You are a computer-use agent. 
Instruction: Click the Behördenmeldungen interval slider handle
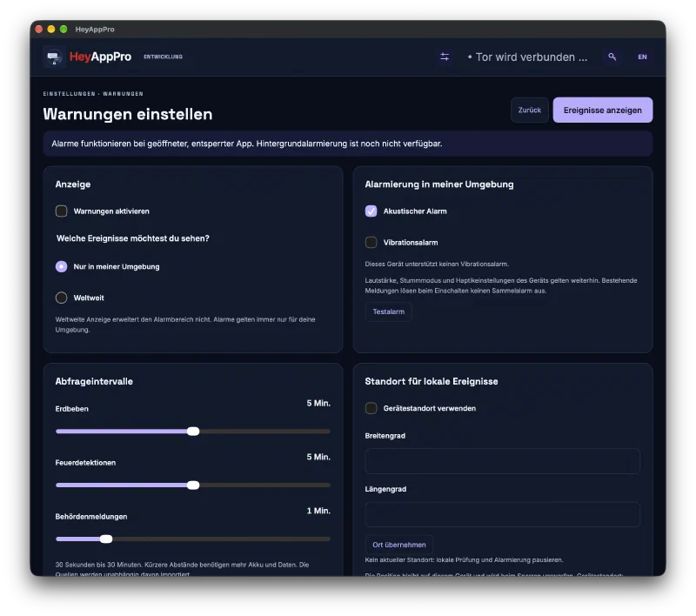click(106, 539)
